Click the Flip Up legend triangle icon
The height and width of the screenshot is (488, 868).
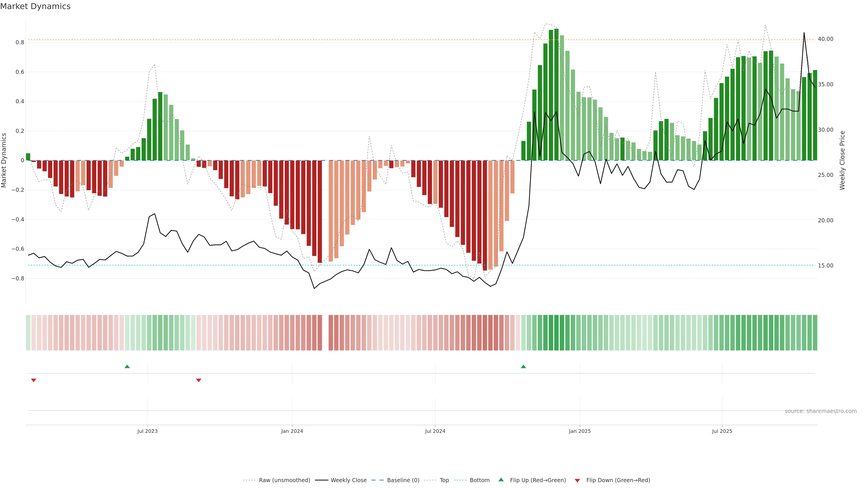tap(501, 480)
